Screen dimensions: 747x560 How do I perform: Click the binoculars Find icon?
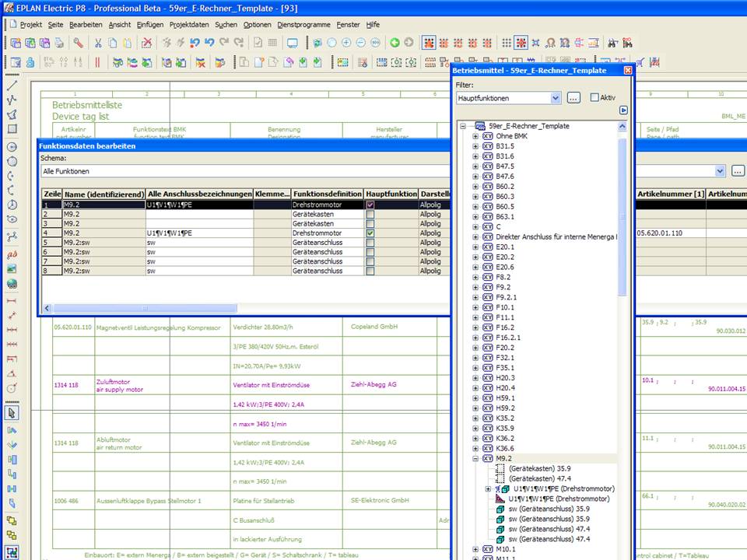tap(612, 43)
